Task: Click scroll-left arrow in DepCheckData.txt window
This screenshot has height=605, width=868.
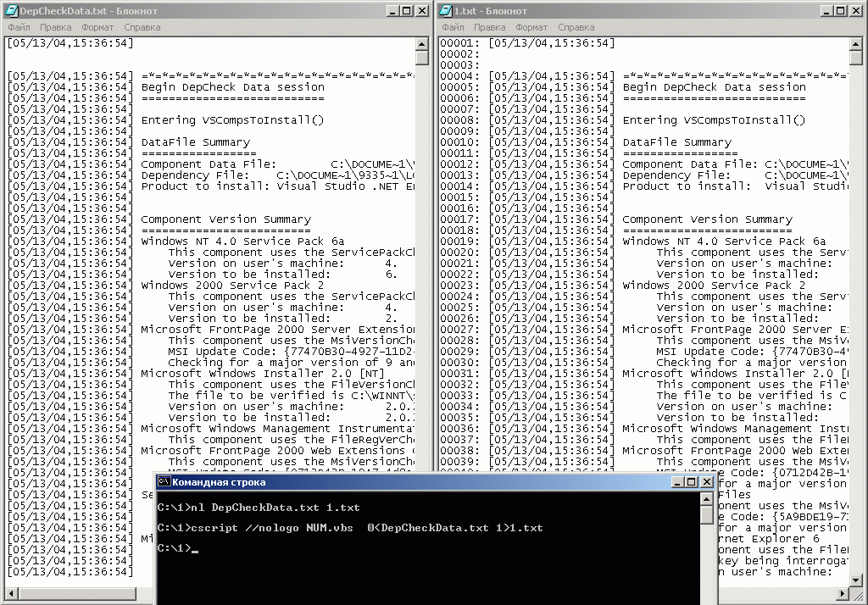Action: tap(10, 594)
